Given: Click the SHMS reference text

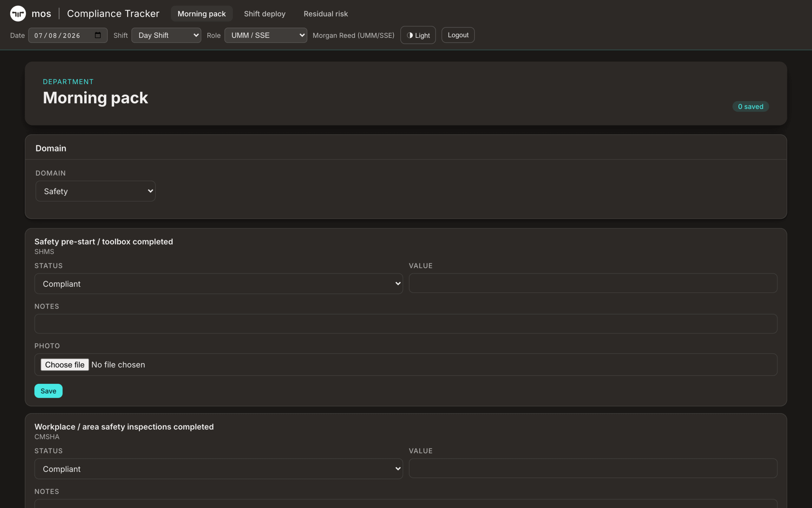Looking at the screenshot, I should (44, 251).
